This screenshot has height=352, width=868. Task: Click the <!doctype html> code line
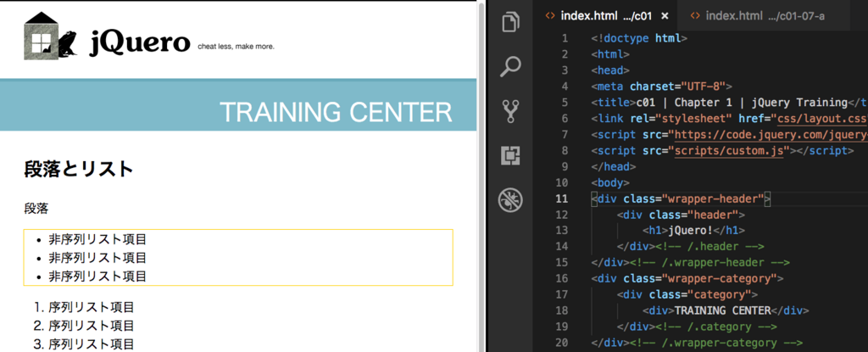639,38
